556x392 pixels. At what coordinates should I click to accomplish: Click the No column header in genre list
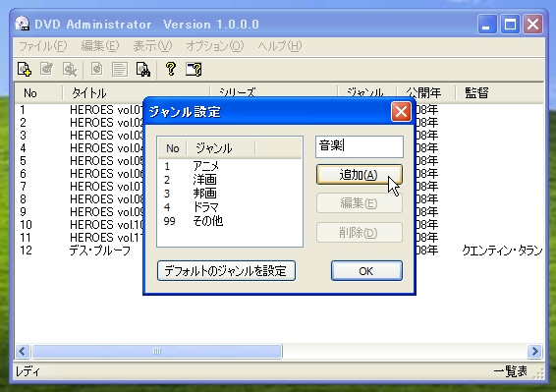[x=173, y=148]
